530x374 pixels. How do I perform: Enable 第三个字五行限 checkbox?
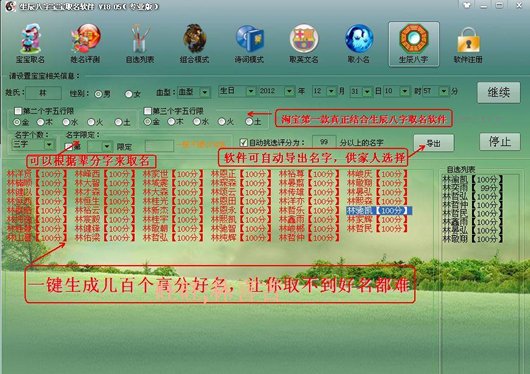pyautogui.click(x=147, y=111)
